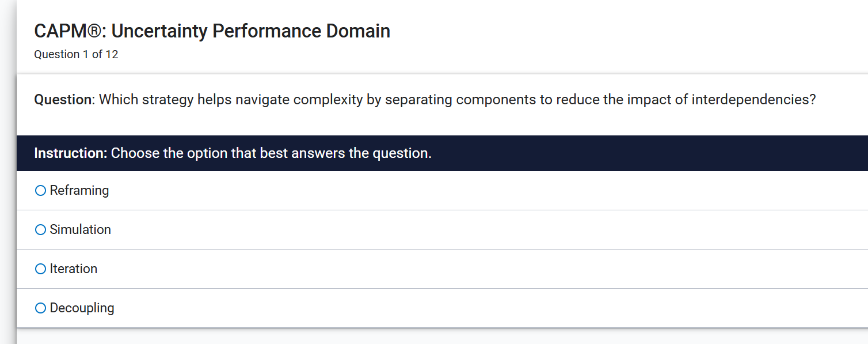Screen dimensions: 868x344
Task: Click the Decoupling answer label text
Action: tap(82, 308)
